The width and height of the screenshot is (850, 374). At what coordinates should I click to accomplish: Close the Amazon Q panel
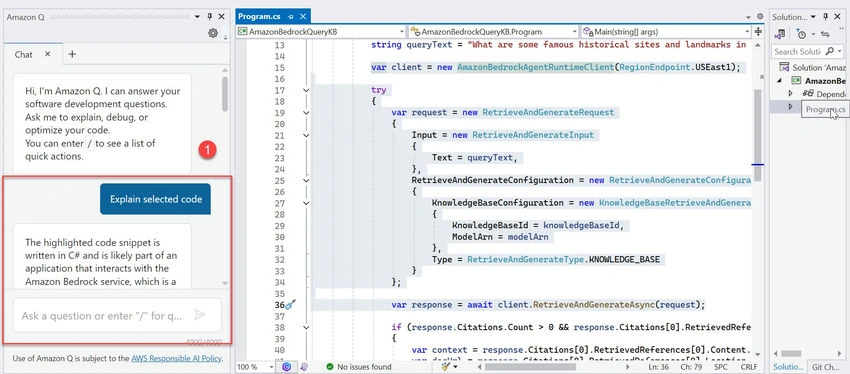(221, 17)
